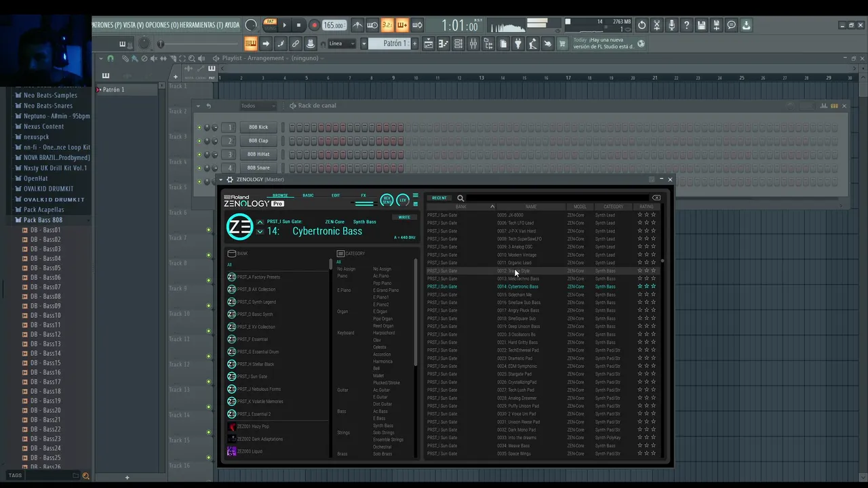Open the Zenology hamburger menu icon

[x=416, y=196]
